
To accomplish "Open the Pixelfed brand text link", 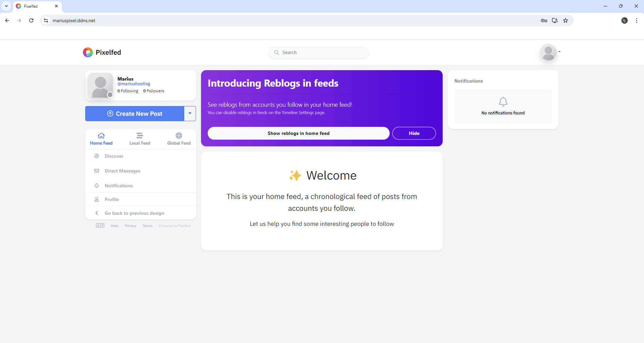I will coord(108,52).
